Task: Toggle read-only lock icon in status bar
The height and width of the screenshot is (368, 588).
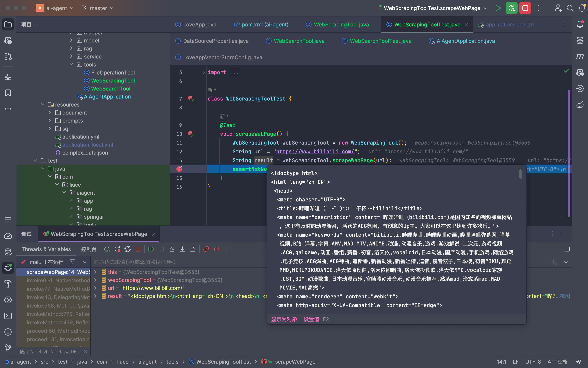Action: tap(578, 362)
